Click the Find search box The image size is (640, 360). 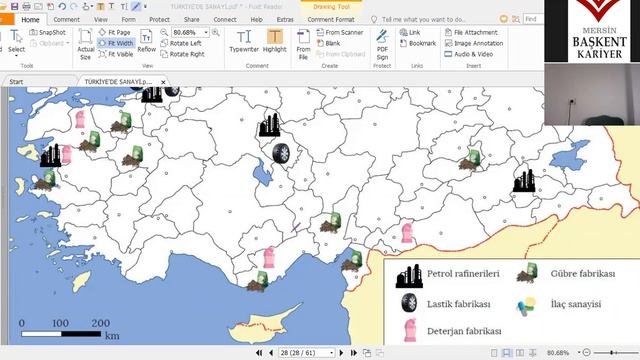click(x=533, y=19)
